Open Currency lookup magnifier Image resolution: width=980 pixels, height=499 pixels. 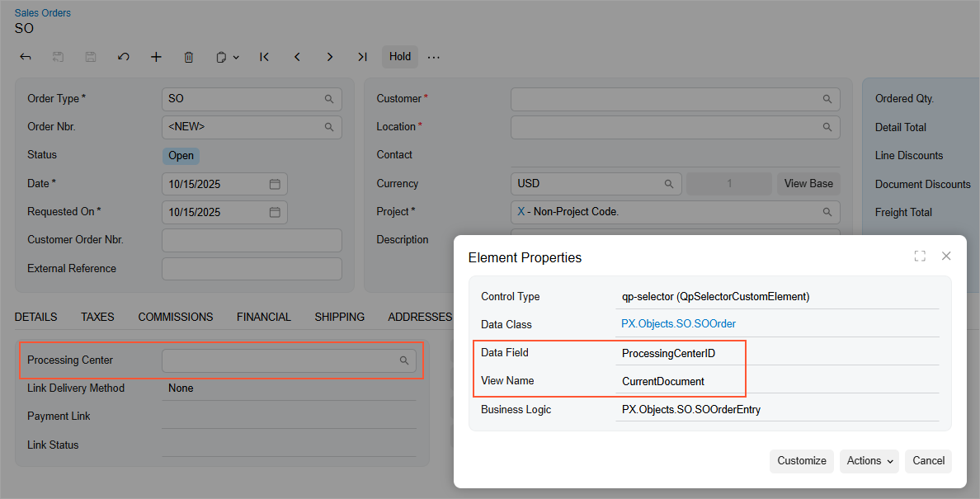tap(669, 184)
